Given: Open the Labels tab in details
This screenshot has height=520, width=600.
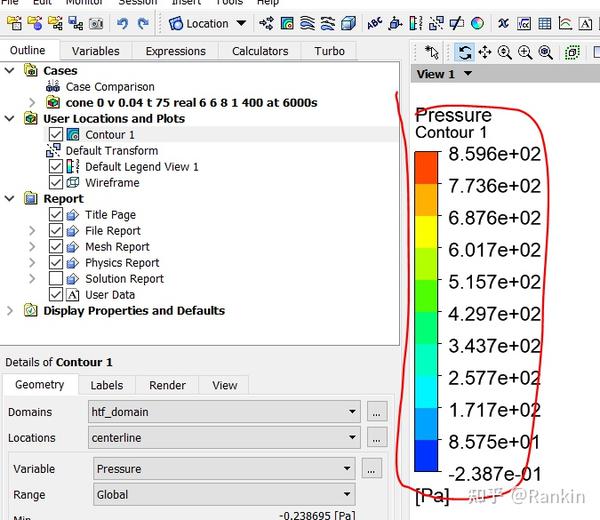Looking at the screenshot, I should tap(107, 385).
